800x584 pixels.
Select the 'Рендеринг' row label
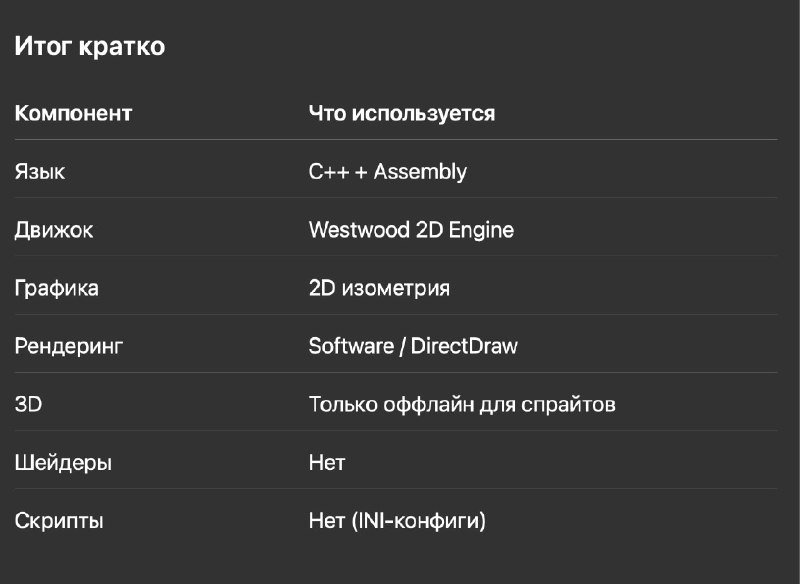(x=68, y=347)
